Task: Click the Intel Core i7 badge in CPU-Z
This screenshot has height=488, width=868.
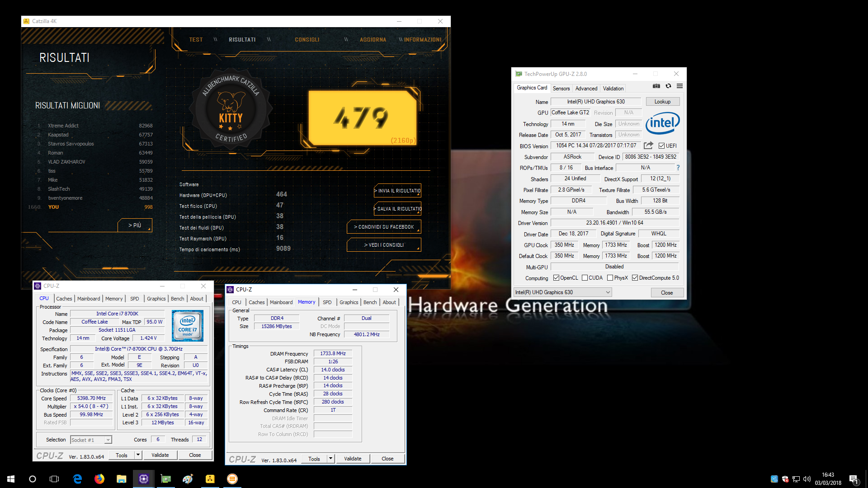Action: pyautogui.click(x=188, y=325)
